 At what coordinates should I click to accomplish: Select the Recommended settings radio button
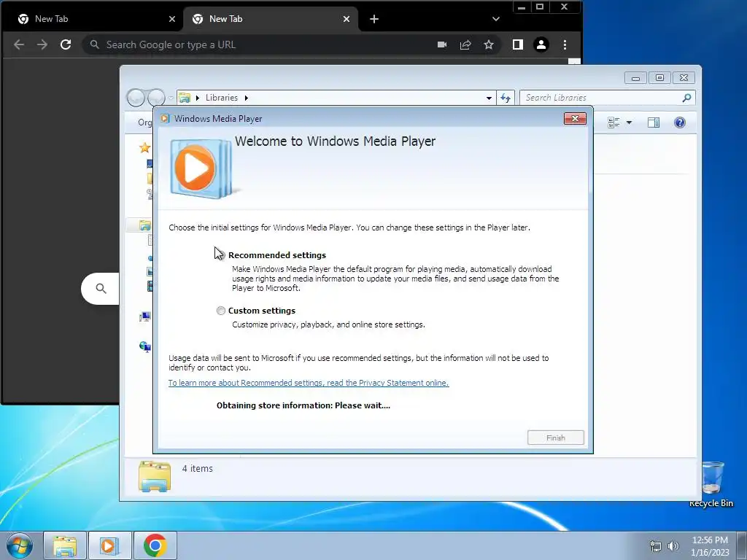coord(220,255)
